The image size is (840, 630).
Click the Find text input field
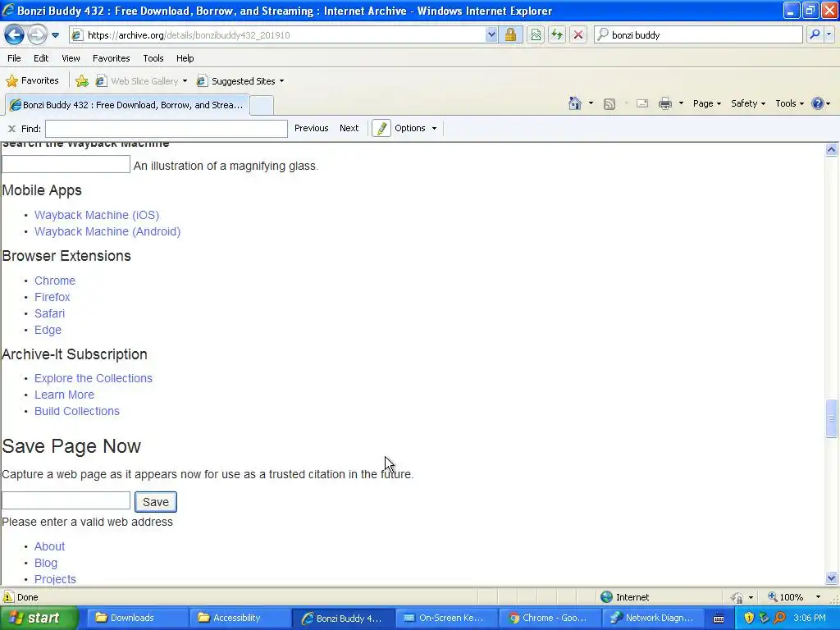coord(167,129)
